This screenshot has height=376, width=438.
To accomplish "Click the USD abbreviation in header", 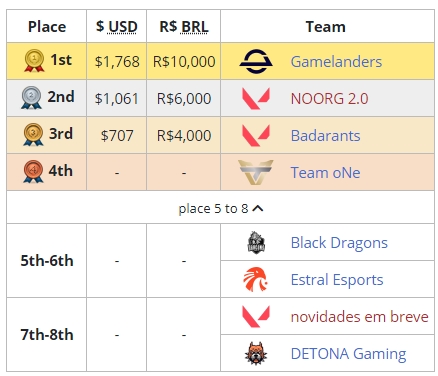I will point(123,27).
